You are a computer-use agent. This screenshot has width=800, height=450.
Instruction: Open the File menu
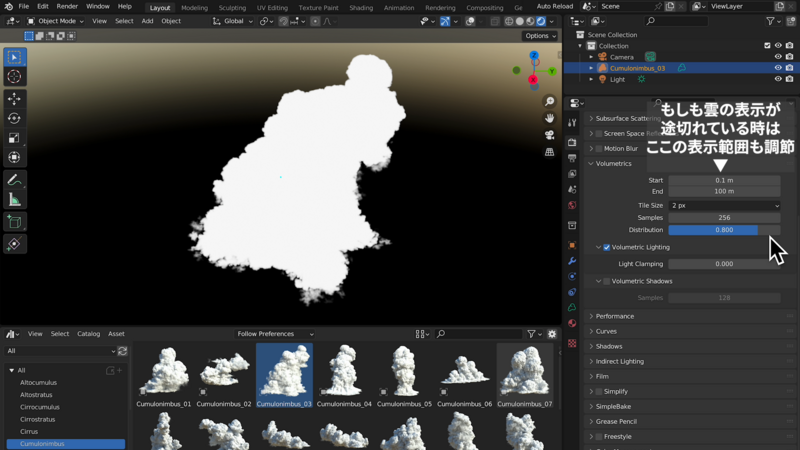23,7
